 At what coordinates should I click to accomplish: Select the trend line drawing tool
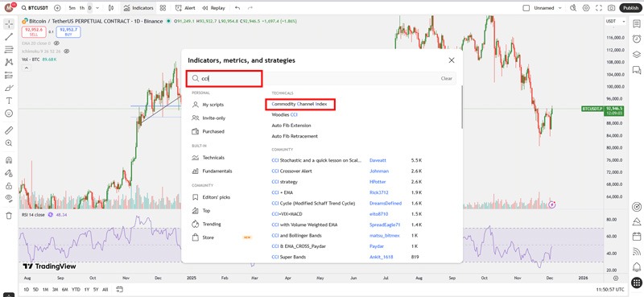coord(9,36)
